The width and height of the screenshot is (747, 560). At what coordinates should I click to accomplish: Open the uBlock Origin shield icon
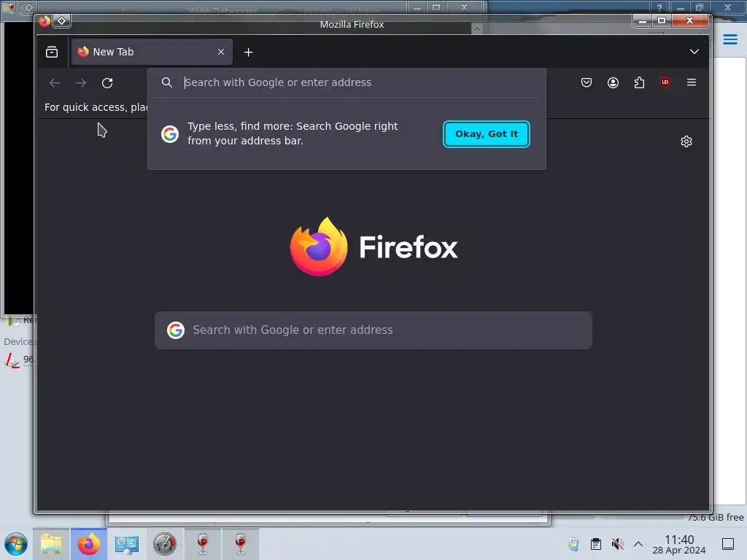(665, 82)
